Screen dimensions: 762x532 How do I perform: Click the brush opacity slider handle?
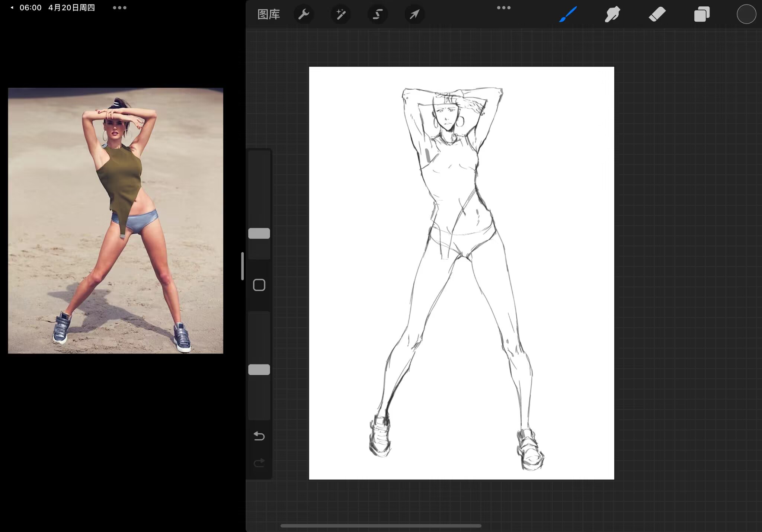point(259,369)
